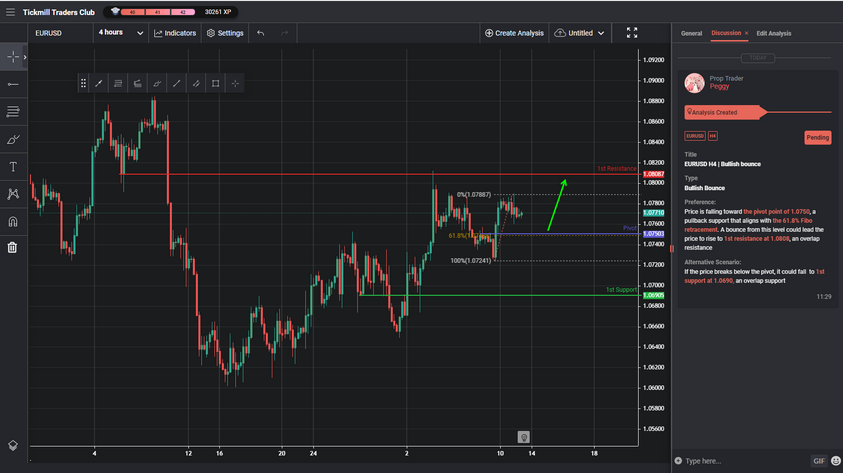Screen dimensions: 843x474
Task: Add attachment with plus icon in chat
Action: pos(678,461)
